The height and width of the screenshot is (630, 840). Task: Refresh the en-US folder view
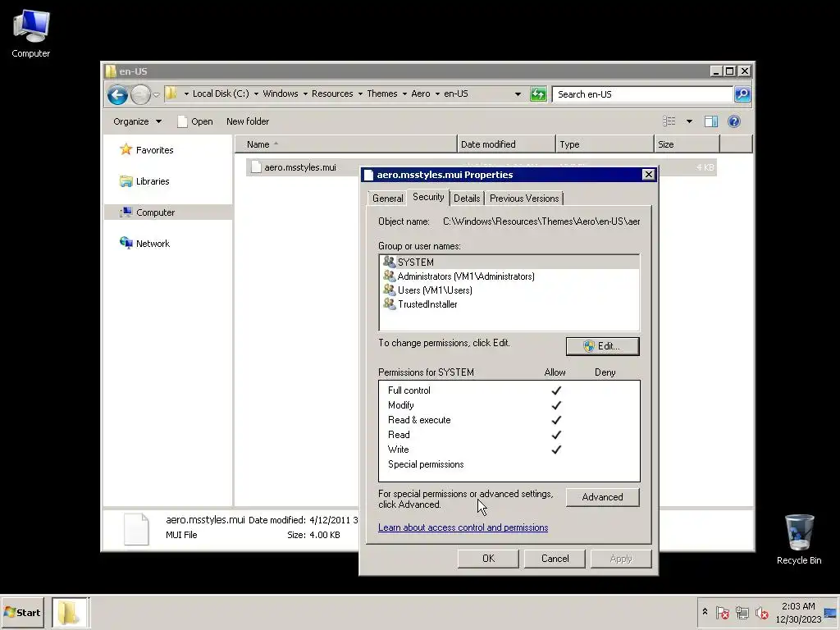tap(538, 94)
